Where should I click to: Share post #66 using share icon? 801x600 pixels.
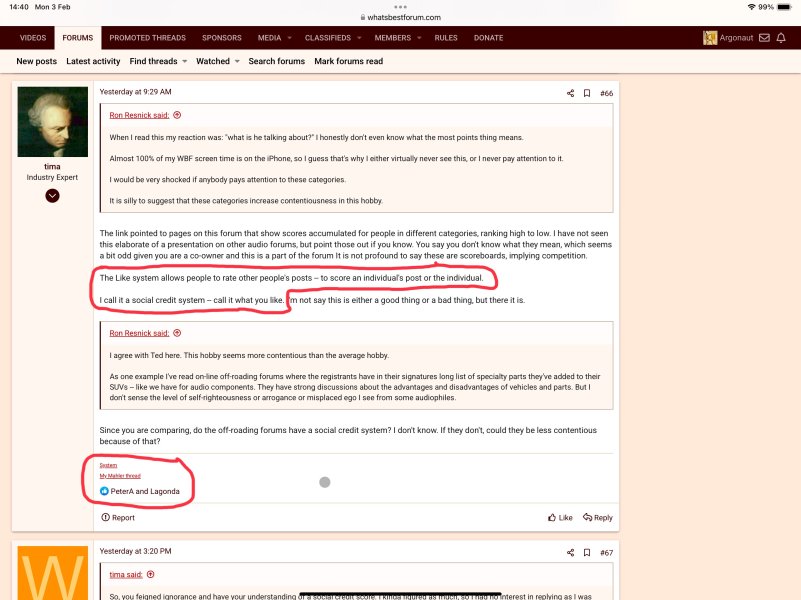pos(571,93)
